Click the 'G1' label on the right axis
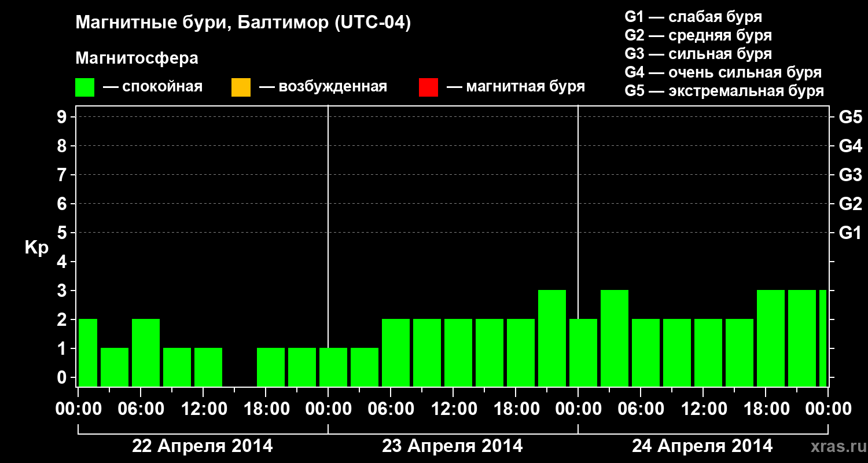Screen dimensions: 868x463 pyautogui.click(x=850, y=233)
